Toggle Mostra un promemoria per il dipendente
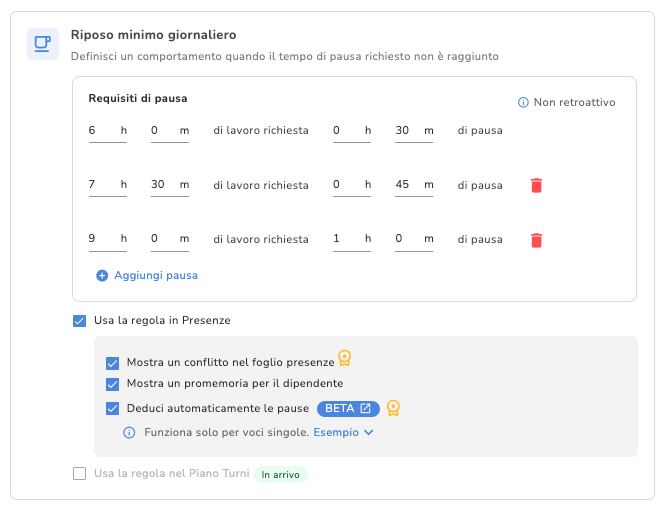The height and width of the screenshot is (512, 664). (112, 384)
